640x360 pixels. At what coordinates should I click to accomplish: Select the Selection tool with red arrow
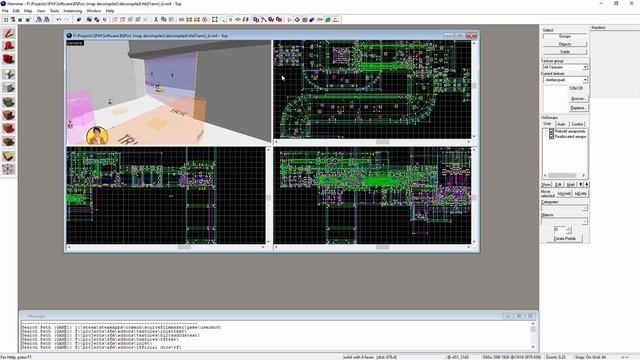pyautogui.click(x=9, y=33)
